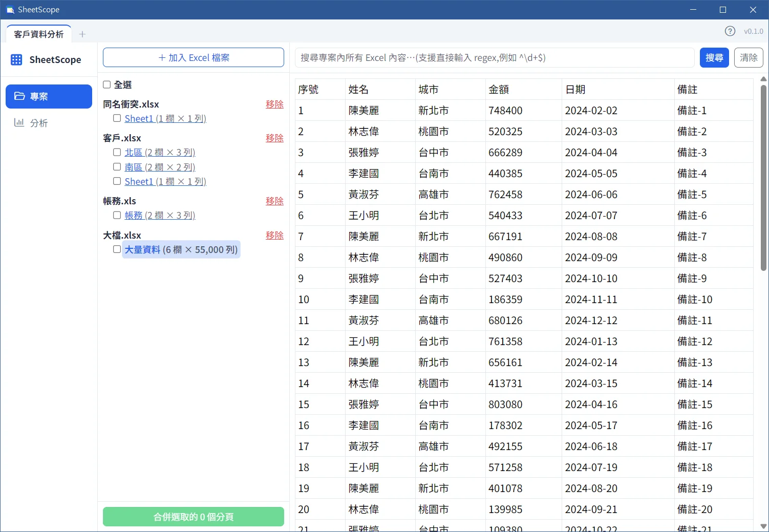Click the 備註 column header
The image size is (769, 532).
pos(714,89)
